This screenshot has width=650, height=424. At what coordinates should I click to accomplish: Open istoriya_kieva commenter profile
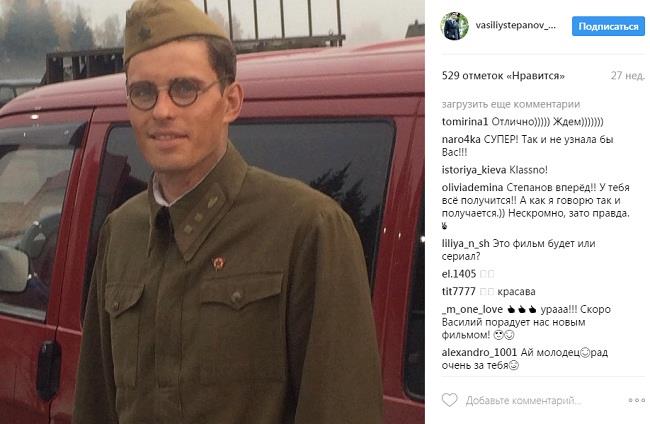[x=474, y=170]
